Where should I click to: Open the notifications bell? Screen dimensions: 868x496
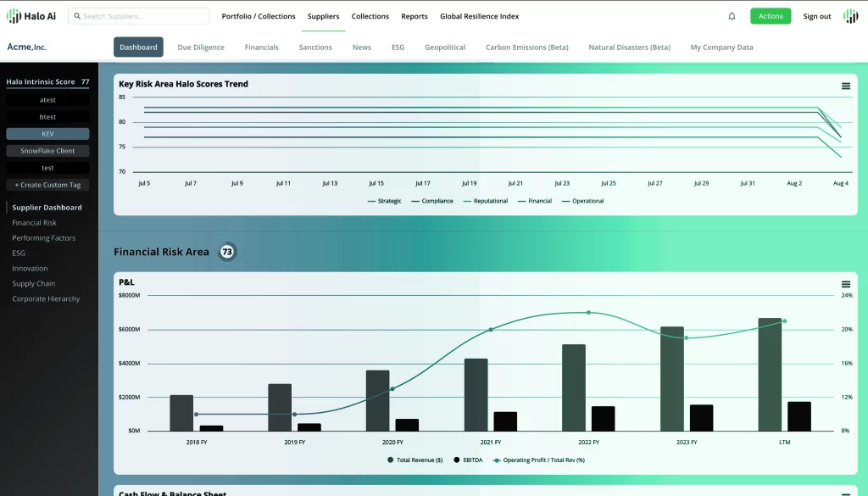tap(732, 16)
